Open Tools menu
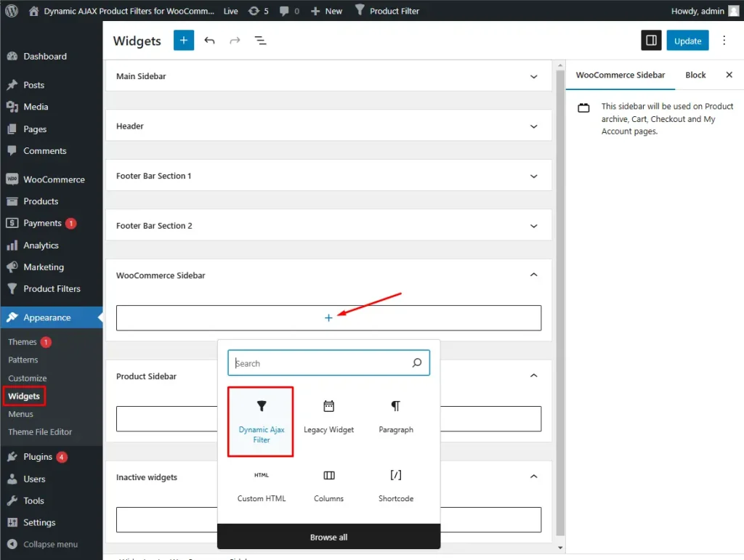 tap(52, 500)
